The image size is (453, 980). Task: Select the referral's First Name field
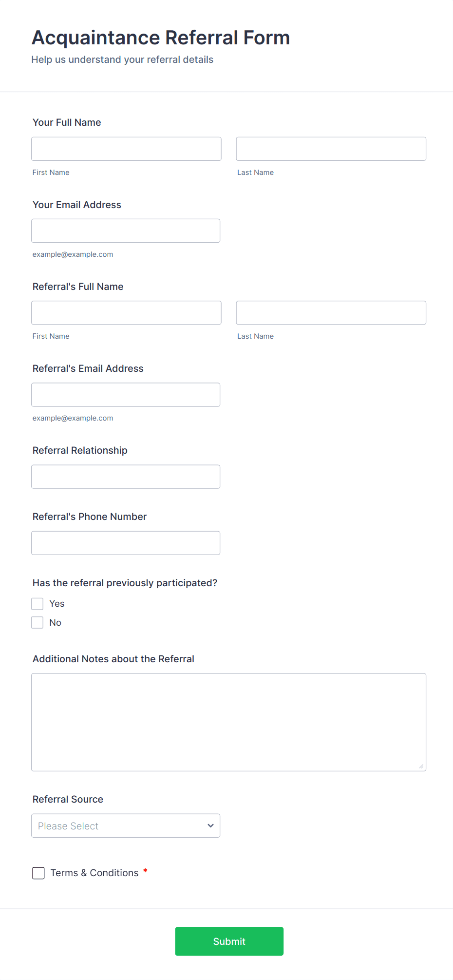pos(126,312)
